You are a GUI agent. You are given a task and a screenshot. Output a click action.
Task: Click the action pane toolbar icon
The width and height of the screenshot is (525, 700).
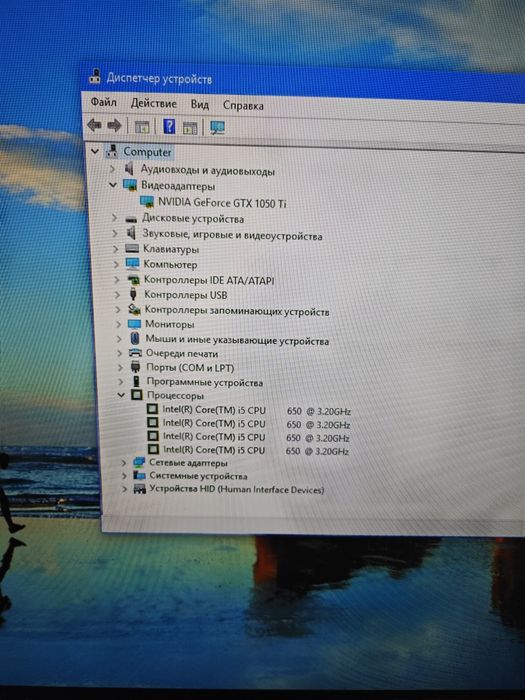tap(190, 128)
